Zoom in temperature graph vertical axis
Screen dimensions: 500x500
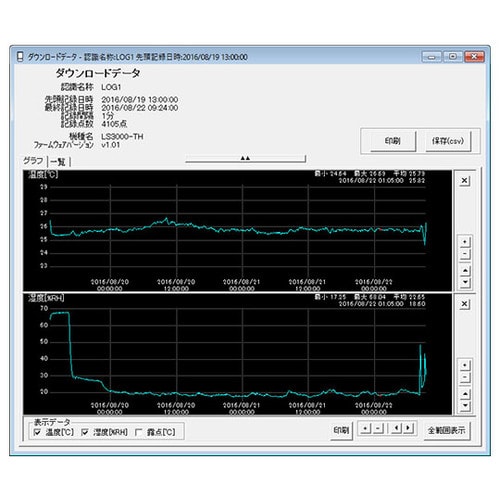click(465, 242)
